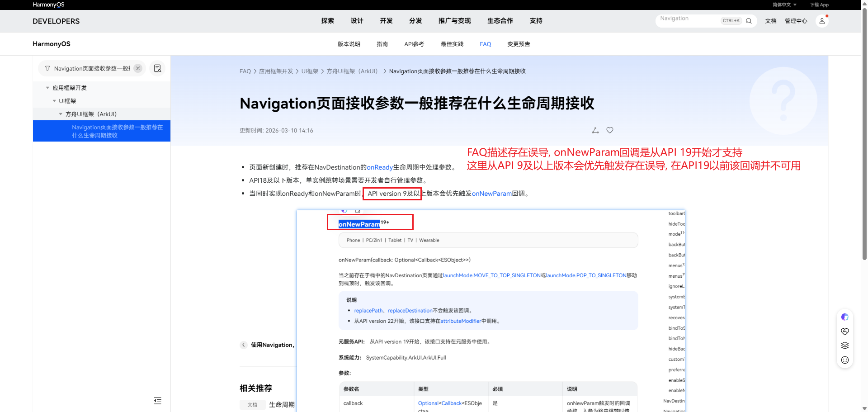
Task: Click the 更新时间: 2026-03-10 14:16 text
Action: (x=276, y=131)
